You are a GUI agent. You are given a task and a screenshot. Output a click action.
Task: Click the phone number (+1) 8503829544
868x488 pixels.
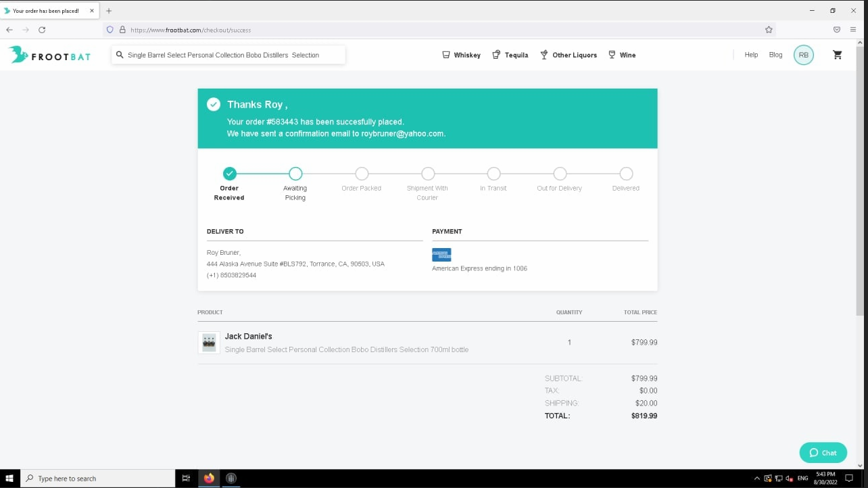pyautogui.click(x=231, y=275)
